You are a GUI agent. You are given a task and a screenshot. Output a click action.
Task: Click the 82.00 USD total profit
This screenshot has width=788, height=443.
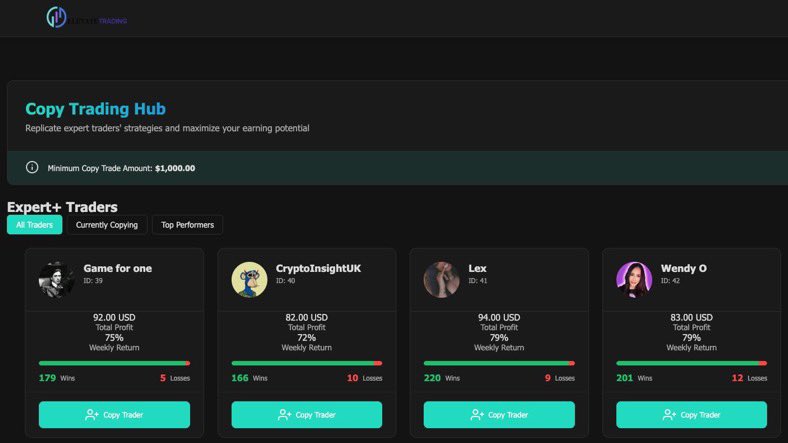pyautogui.click(x=307, y=317)
